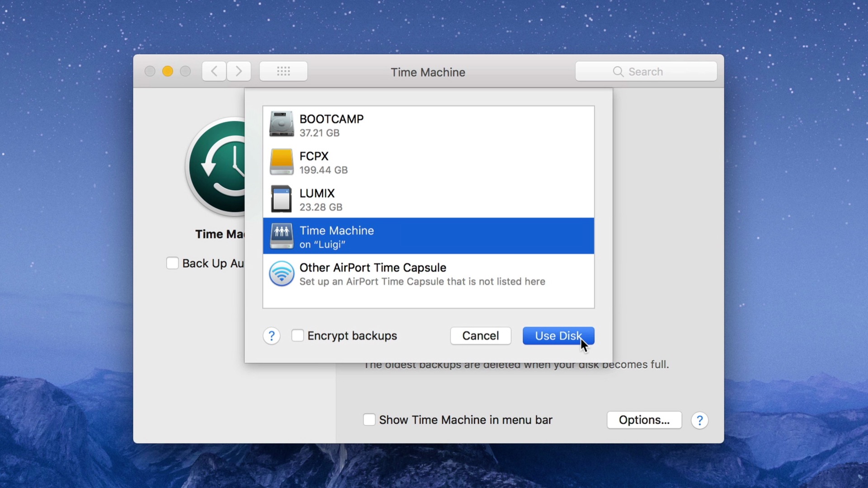Click the help button next to Options

pyautogui.click(x=699, y=420)
